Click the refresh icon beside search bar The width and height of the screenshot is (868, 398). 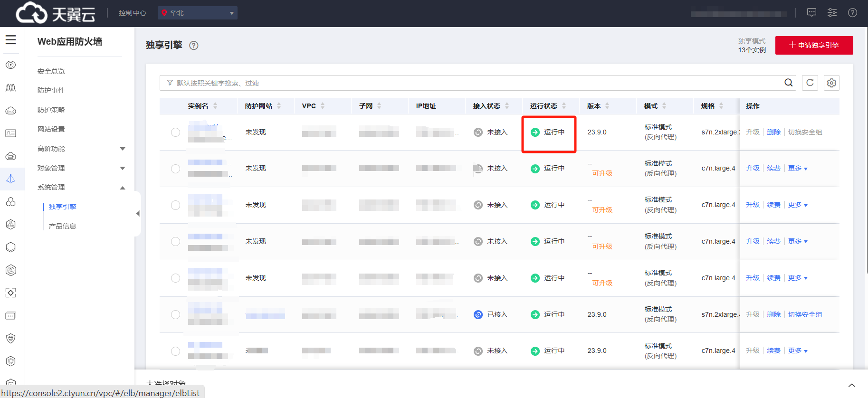coord(810,83)
